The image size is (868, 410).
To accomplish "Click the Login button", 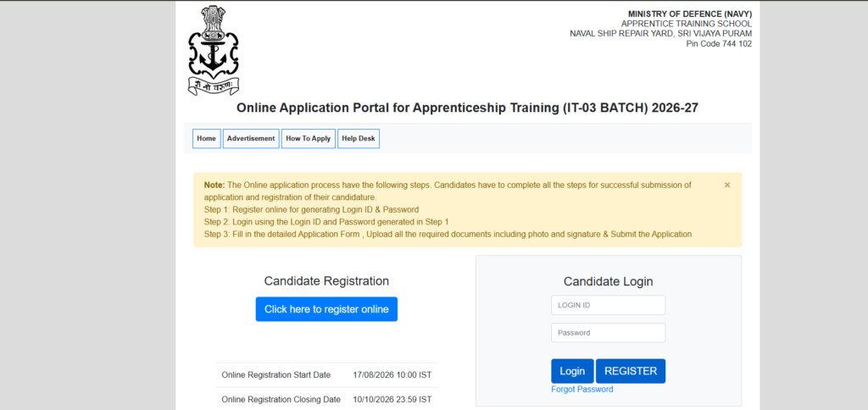I will pyautogui.click(x=572, y=371).
